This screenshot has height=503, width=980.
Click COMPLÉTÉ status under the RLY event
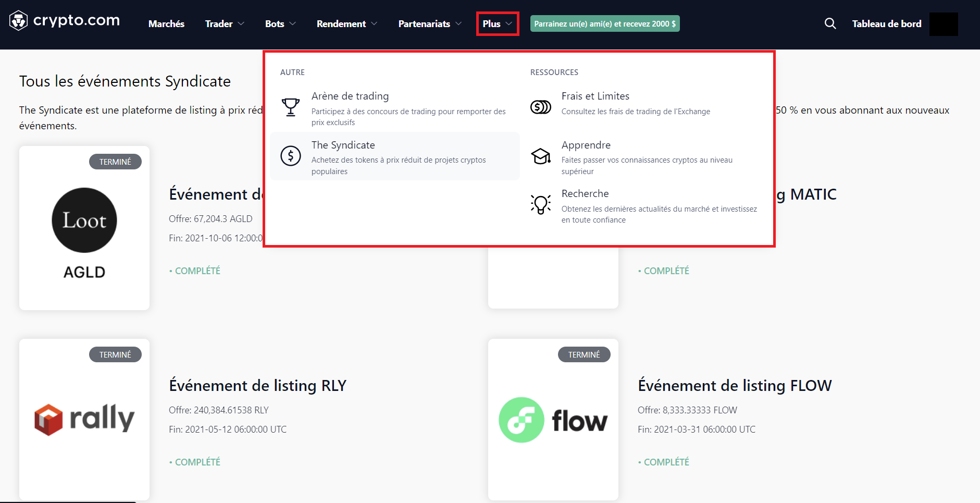195,462
